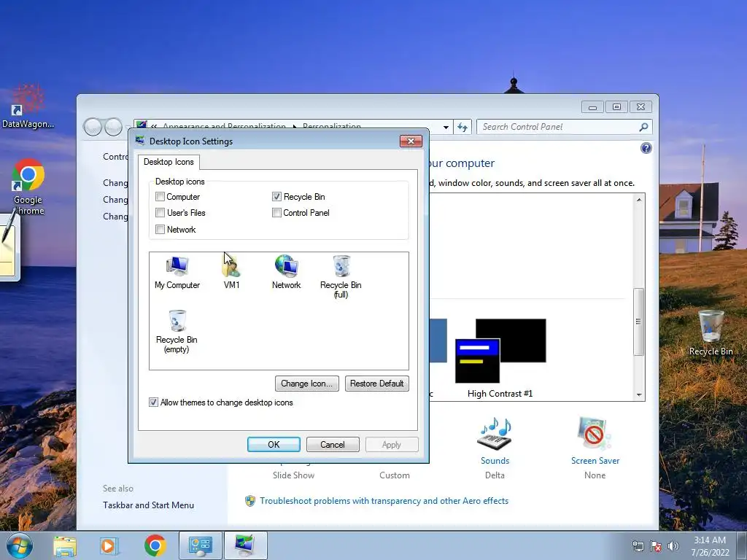Uncheck the Recycle Bin checkbox
The width and height of the screenshot is (747, 560).
pos(276,197)
